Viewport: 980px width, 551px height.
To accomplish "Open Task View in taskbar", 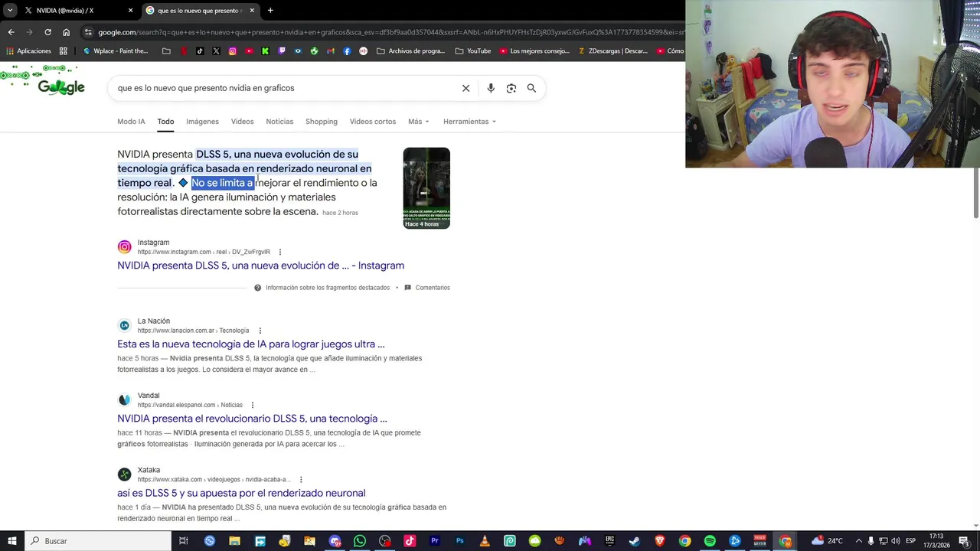I will pyautogui.click(x=184, y=541).
